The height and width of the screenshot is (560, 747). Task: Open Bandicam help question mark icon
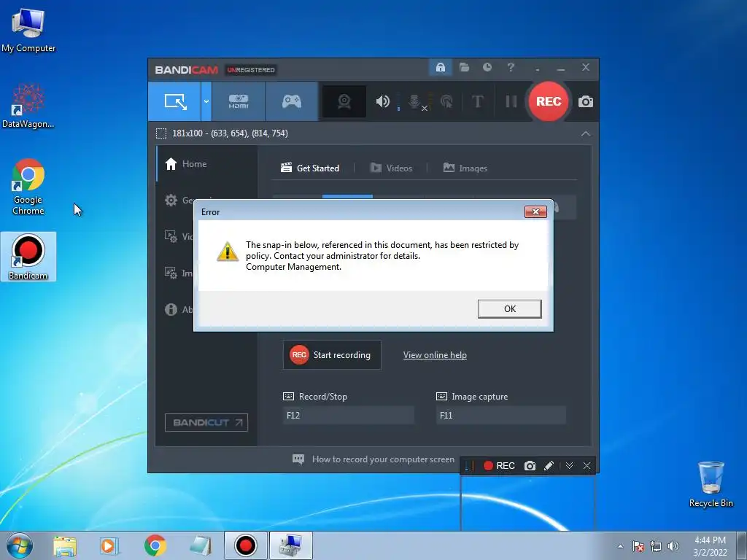pyautogui.click(x=511, y=68)
